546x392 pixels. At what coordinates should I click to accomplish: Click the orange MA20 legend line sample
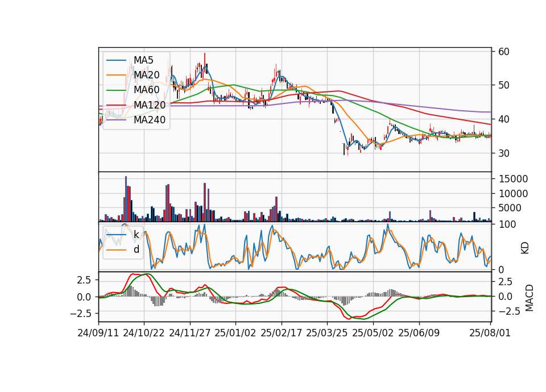(116, 75)
